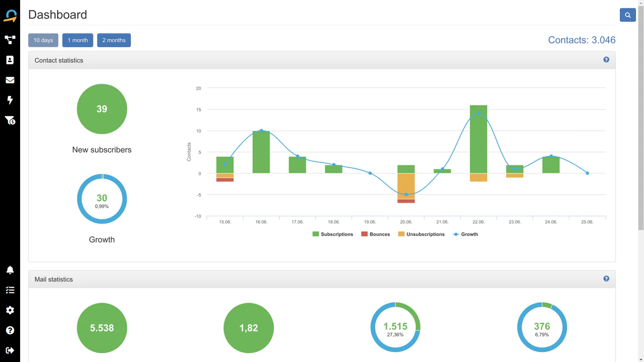This screenshot has width=644, height=362.
Task: Click the blue search button
Action: [x=627, y=15]
